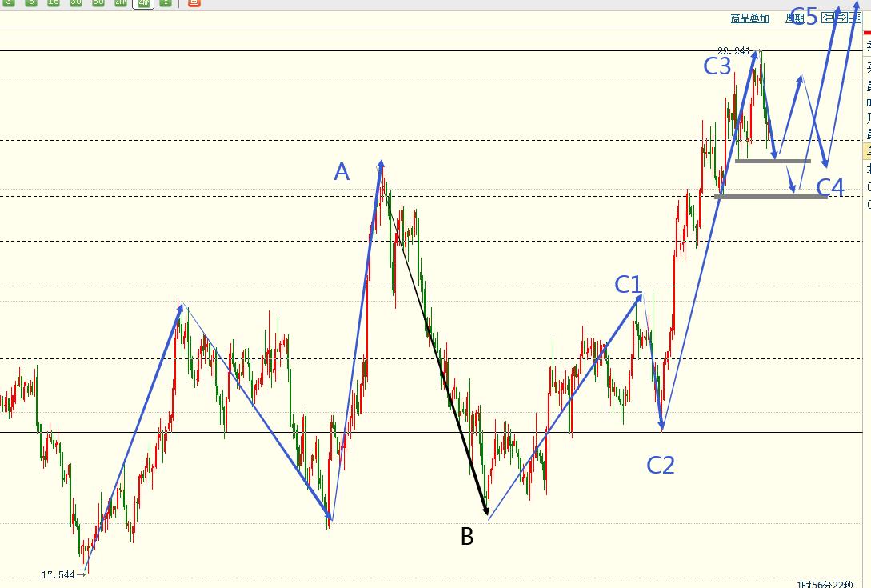Switch chart to the 15-minute period

[54, 2]
